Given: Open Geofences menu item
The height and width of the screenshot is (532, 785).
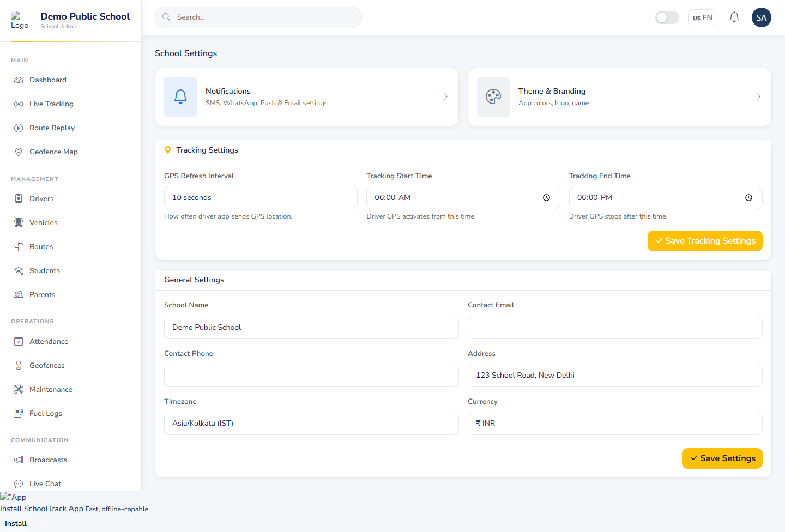Looking at the screenshot, I should pyautogui.click(x=71, y=366).
